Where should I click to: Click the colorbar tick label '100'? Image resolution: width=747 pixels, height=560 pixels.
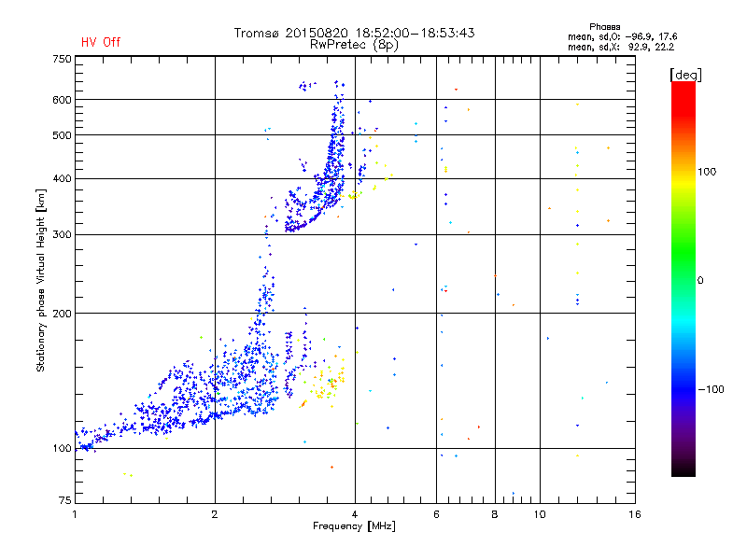pos(707,172)
